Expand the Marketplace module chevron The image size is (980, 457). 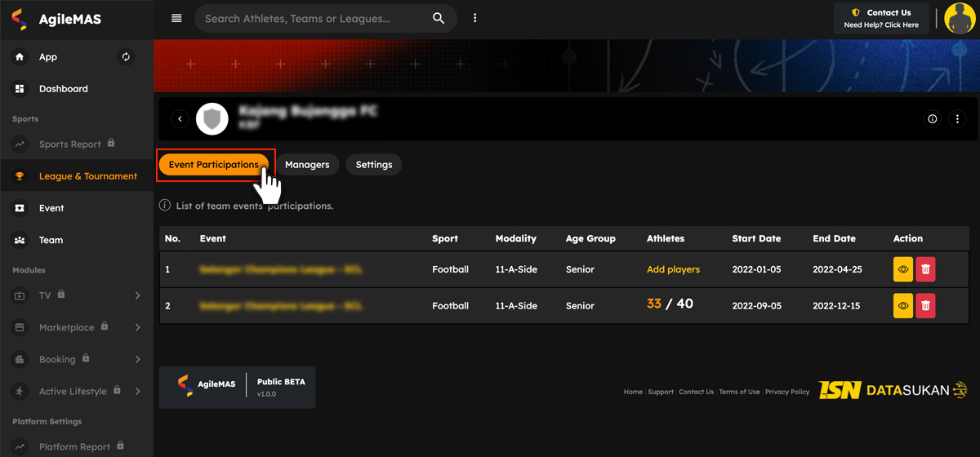click(x=137, y=327)
